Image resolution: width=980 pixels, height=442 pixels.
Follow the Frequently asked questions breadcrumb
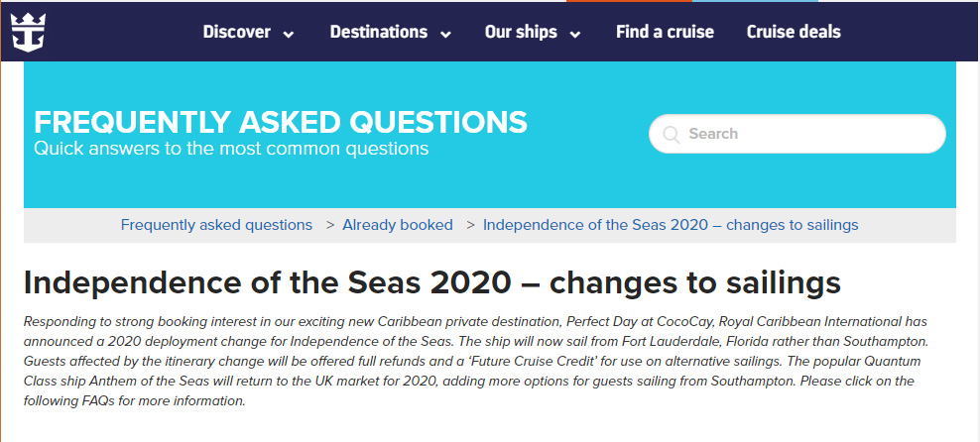pyautogui.click(x=216, y=225)
